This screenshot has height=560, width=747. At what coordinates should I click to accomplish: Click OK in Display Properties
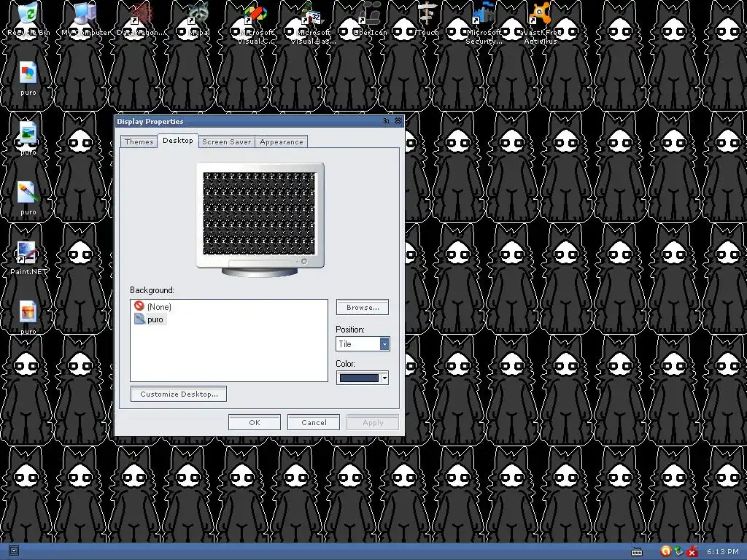255,422
